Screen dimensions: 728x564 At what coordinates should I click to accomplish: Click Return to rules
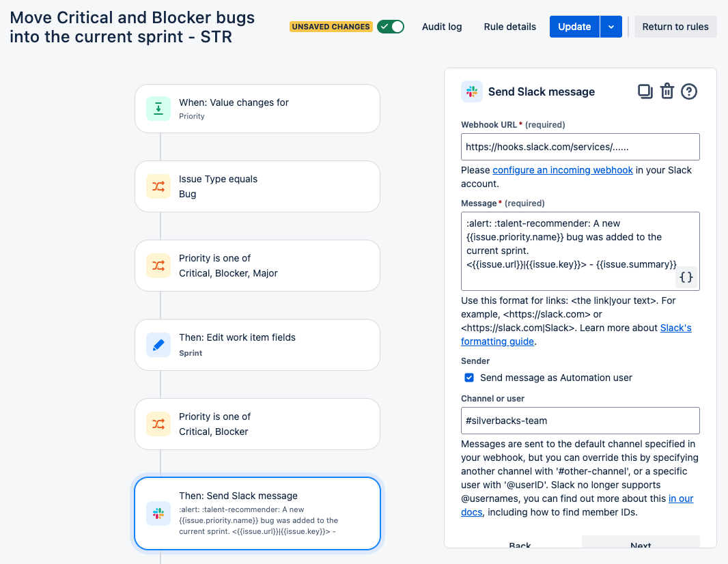[x=675, y=27]
